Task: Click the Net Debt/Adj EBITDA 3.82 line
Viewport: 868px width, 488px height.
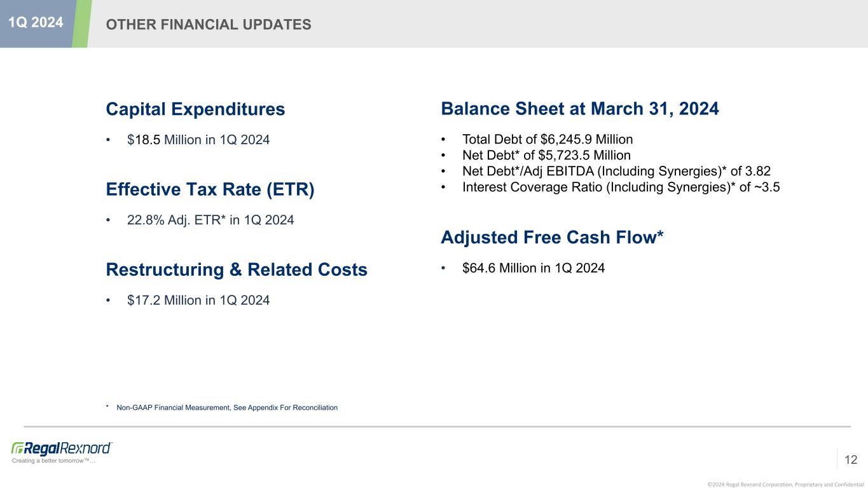Action: click(616, 171)
